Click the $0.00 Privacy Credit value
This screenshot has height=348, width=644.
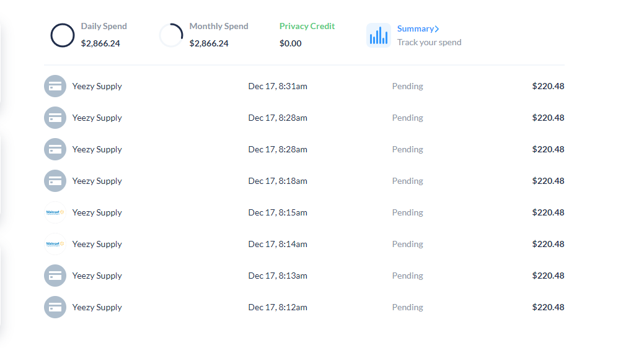pos(290,43)
